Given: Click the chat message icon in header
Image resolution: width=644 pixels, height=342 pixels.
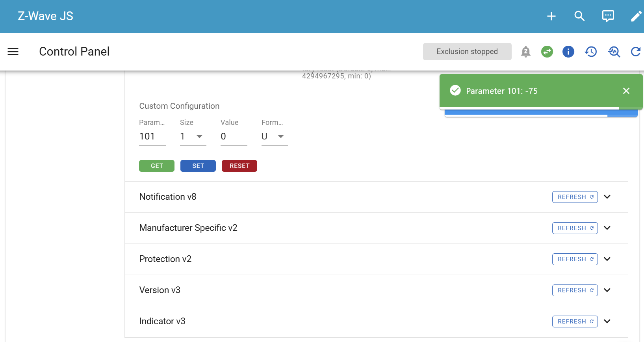Looking at the screenshot, I should pyautogui.click(x=608, y=16).
